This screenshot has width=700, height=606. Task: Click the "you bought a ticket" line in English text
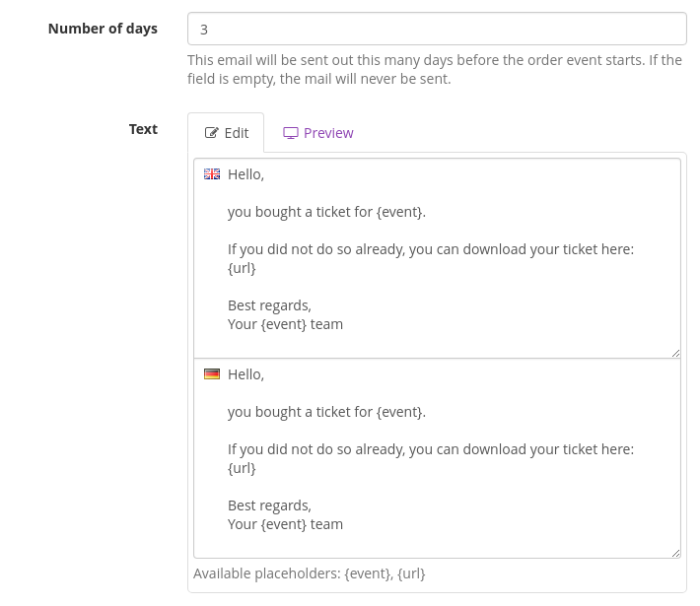(326, 212)
